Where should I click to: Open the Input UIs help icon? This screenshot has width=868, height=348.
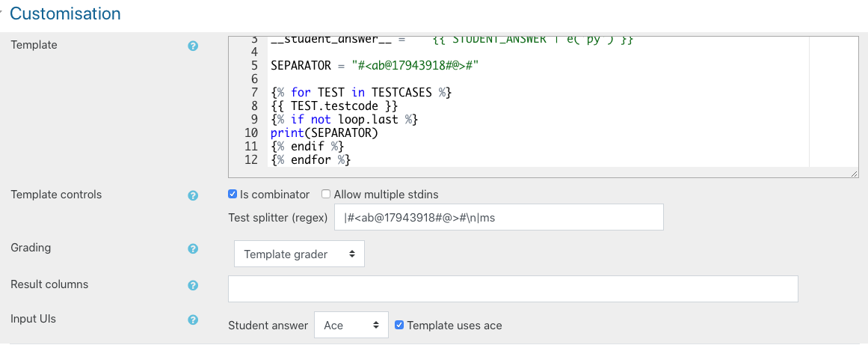click(x=193, y=320)
